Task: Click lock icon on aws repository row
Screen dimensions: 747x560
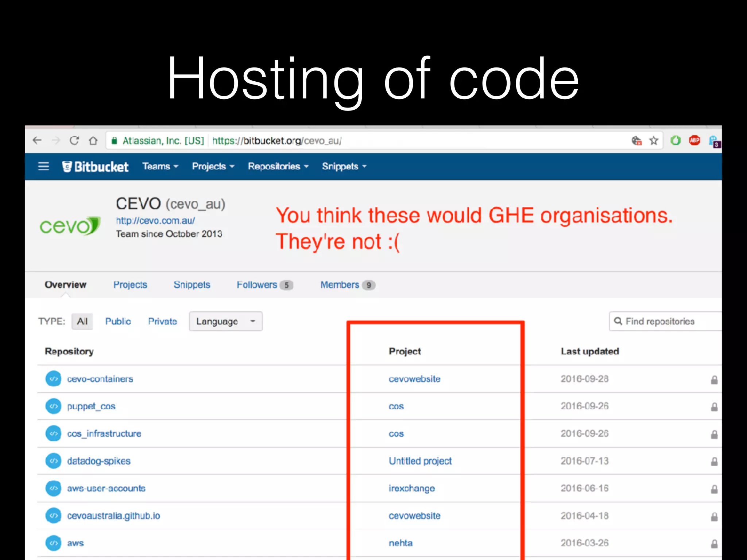Action: [x=714, y=544]
